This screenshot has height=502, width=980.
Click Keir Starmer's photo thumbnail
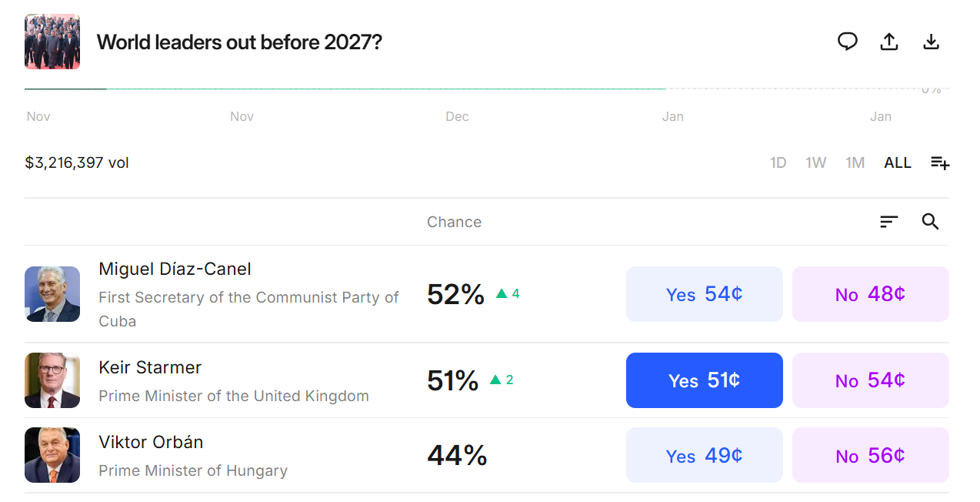(52, 380)
